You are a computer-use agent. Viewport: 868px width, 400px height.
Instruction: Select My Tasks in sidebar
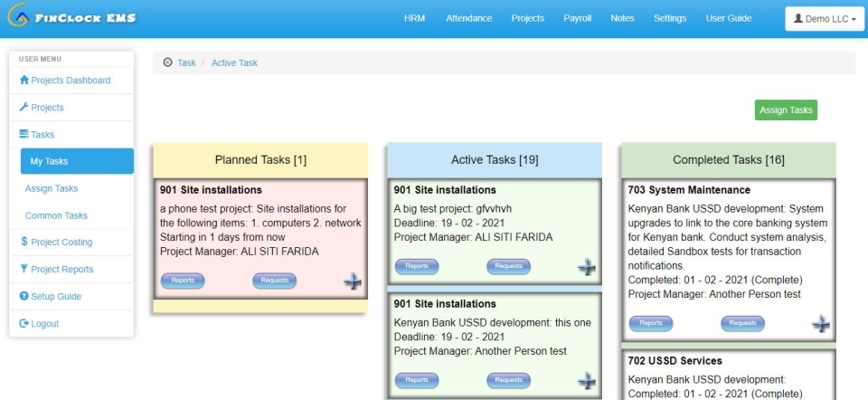click(x=77, y=161)
